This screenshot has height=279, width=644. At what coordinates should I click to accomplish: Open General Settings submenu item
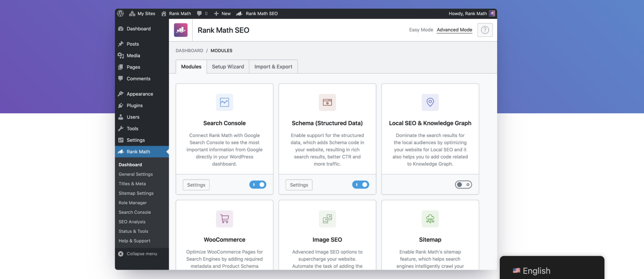[136, 174]
